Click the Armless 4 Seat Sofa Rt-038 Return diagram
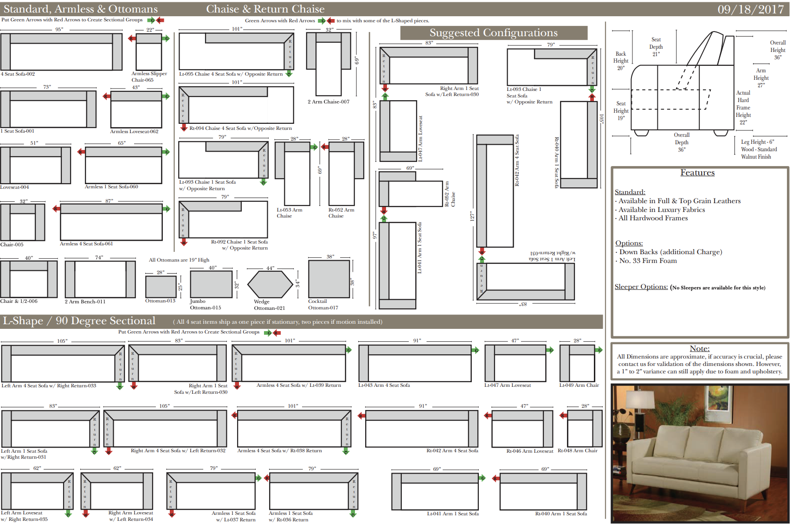 click(295, 429)
